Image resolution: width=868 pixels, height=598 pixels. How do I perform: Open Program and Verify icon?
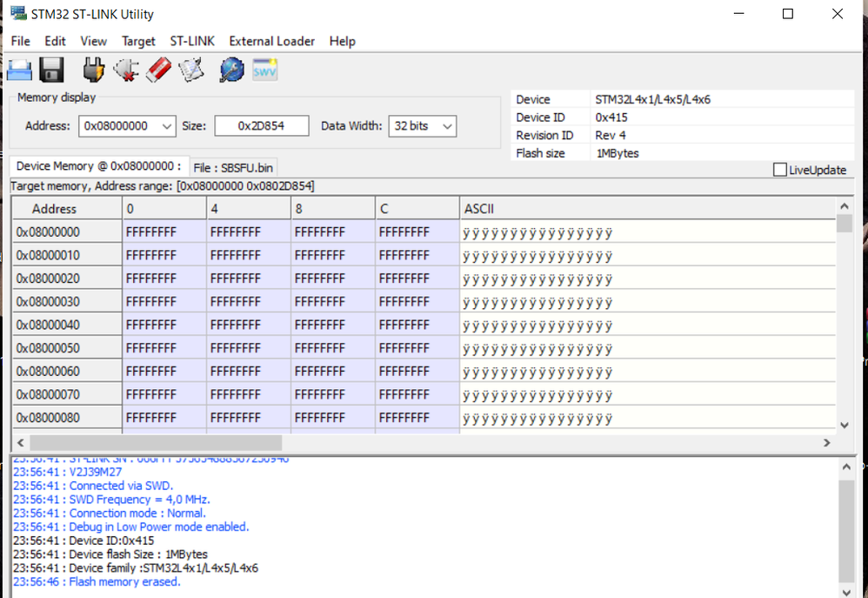tap(191, 71)
